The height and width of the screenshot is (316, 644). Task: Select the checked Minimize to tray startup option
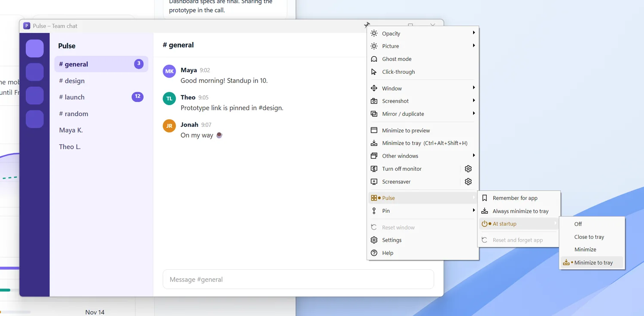pos(592,263)
